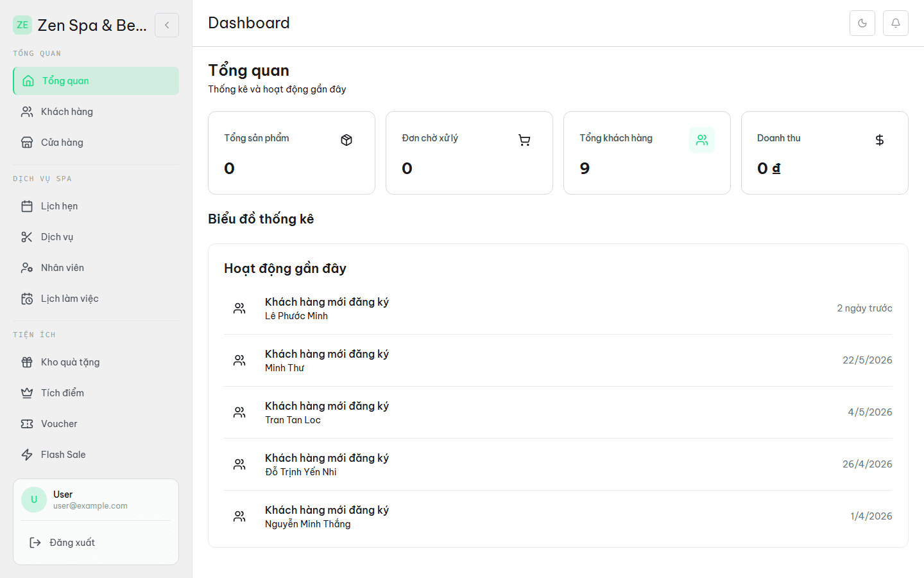The width and height of the screenshot is (924, 578).
Task: Click the 0 ₫ revenue value
Action: tap(769, 168)
